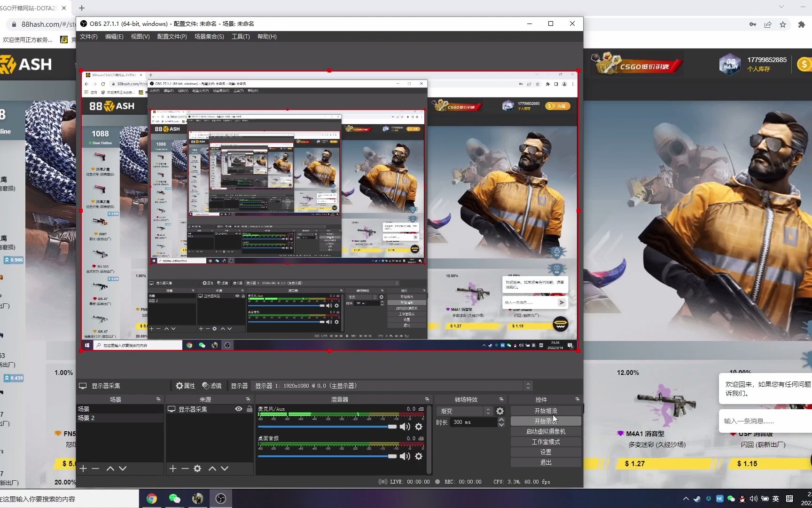The height and width of the screenshot is (508, 812).
Task: Pop out the 转场特效 dock panel
Action: [501, 399]
